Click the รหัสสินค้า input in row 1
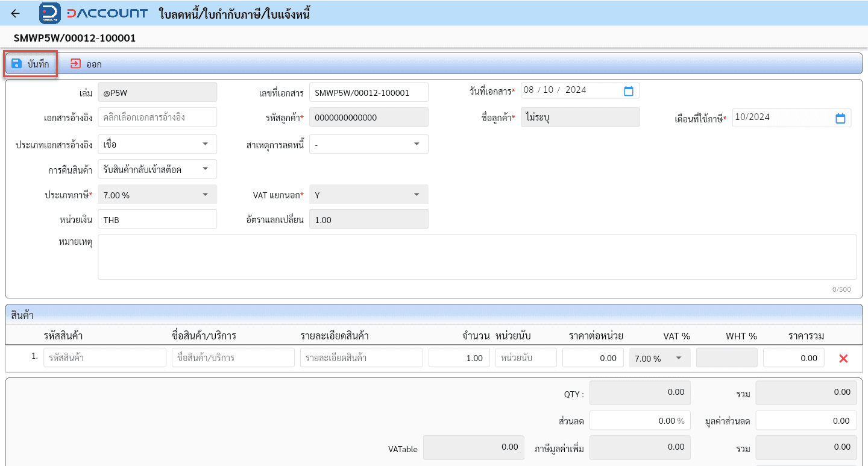Screen dimensions: 868x466 pyautogui.click(x=105, y=357)
